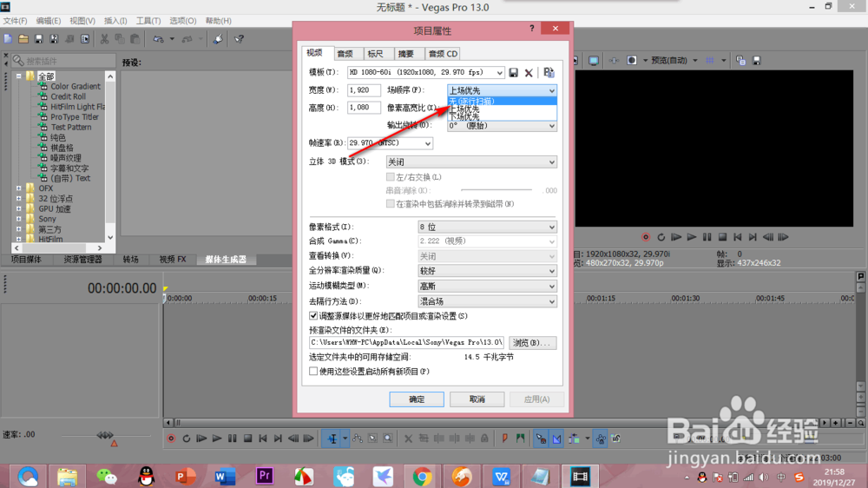The width and height of the screenshot is (868, 488).
Task: Switch to the Ruler (标尺) tab
Action: 375,54
